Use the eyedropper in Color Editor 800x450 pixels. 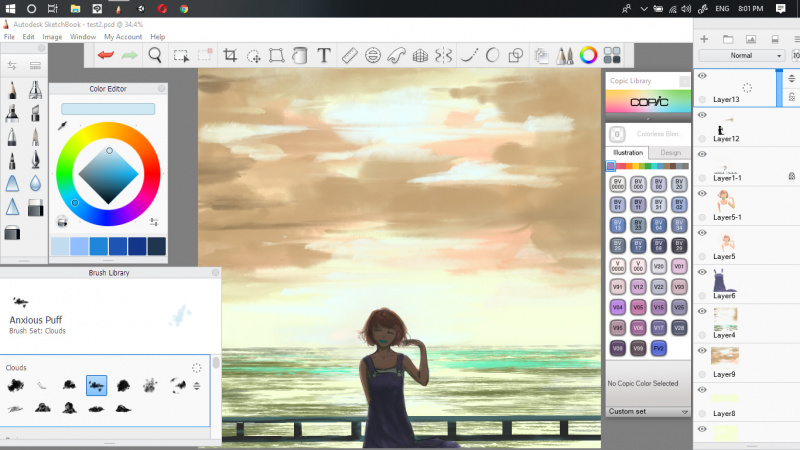tap(62, 126)
